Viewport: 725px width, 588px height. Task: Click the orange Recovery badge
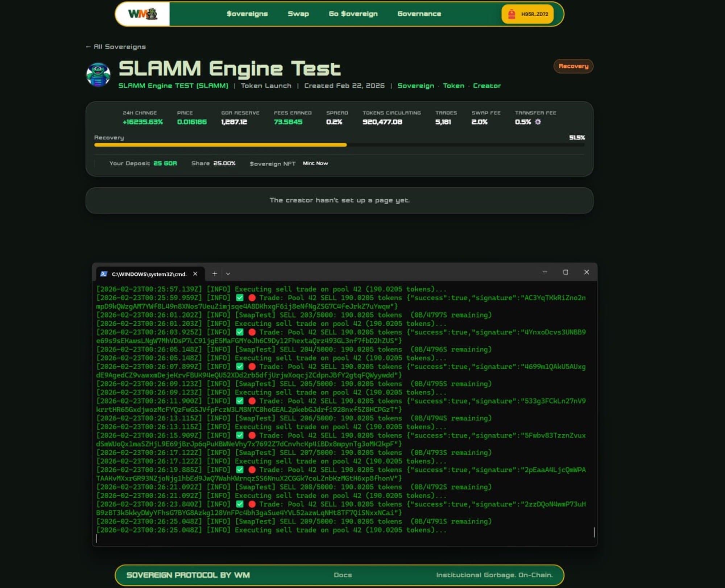(573, 66)
